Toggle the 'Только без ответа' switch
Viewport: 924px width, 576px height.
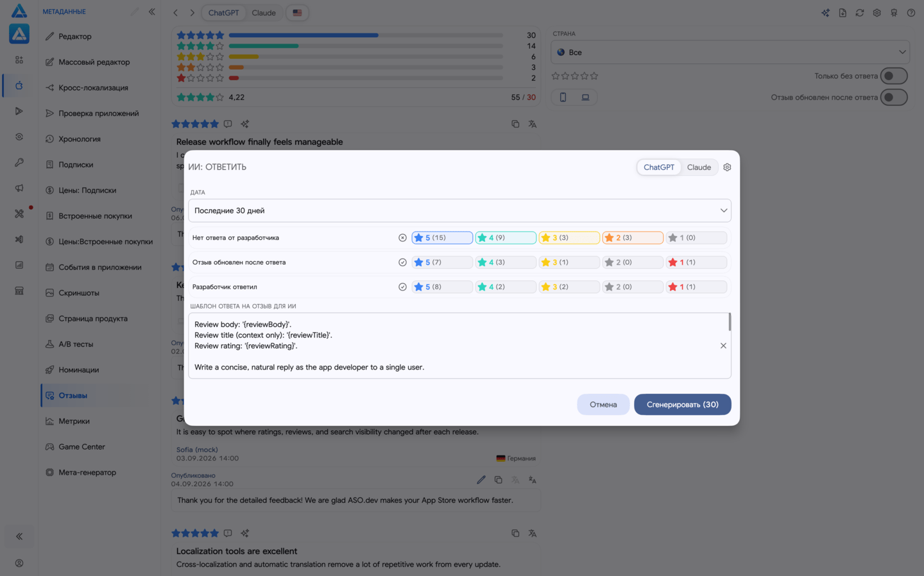(894, 76)
